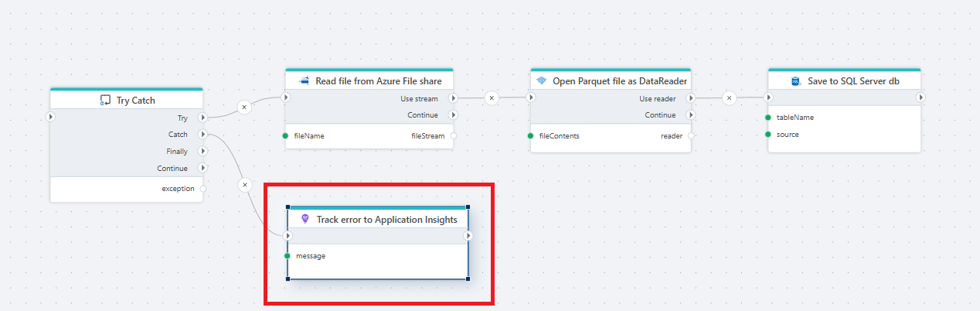Select the exception output data port
The image size is (980, 311).
203,189
